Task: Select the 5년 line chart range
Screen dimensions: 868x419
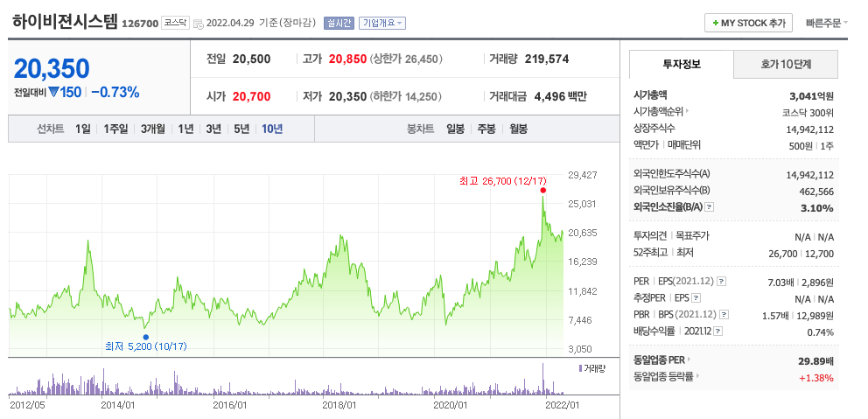Action: pos(241,129)
